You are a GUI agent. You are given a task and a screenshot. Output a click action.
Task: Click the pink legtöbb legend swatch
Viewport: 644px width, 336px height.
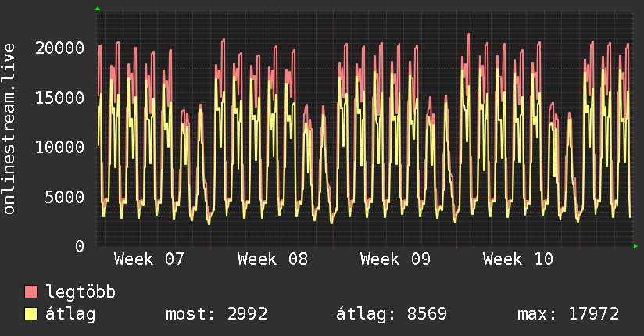point(30,291)
